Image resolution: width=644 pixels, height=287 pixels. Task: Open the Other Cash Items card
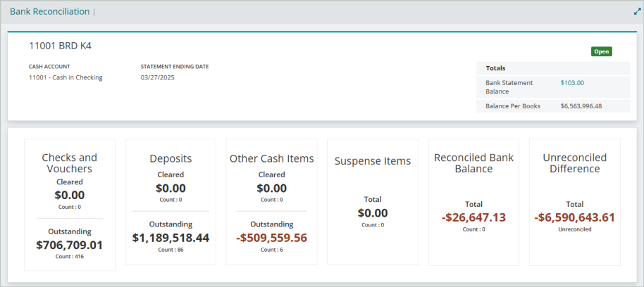click(271, 202)
